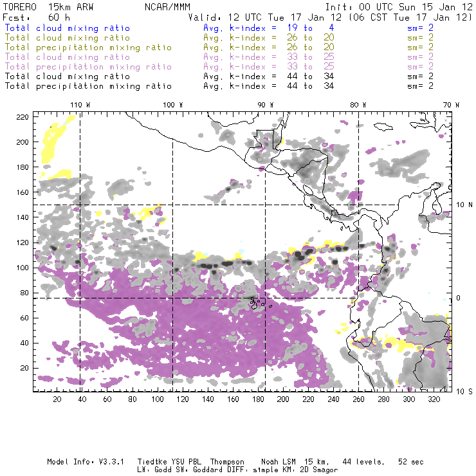
Task: Click x-axis tick label '240'
Action: 333,399
